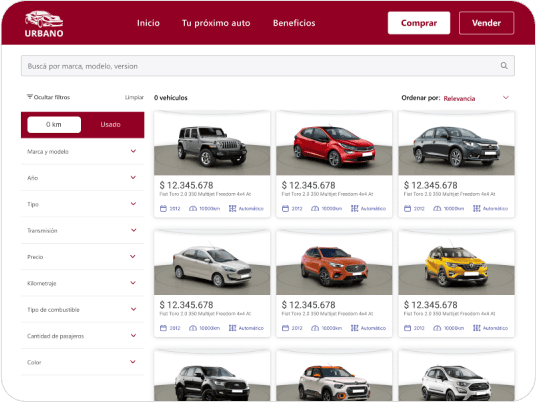Click Automático label on orange SUV card
The height and width of the screenshot is (402, 536).
373,328
